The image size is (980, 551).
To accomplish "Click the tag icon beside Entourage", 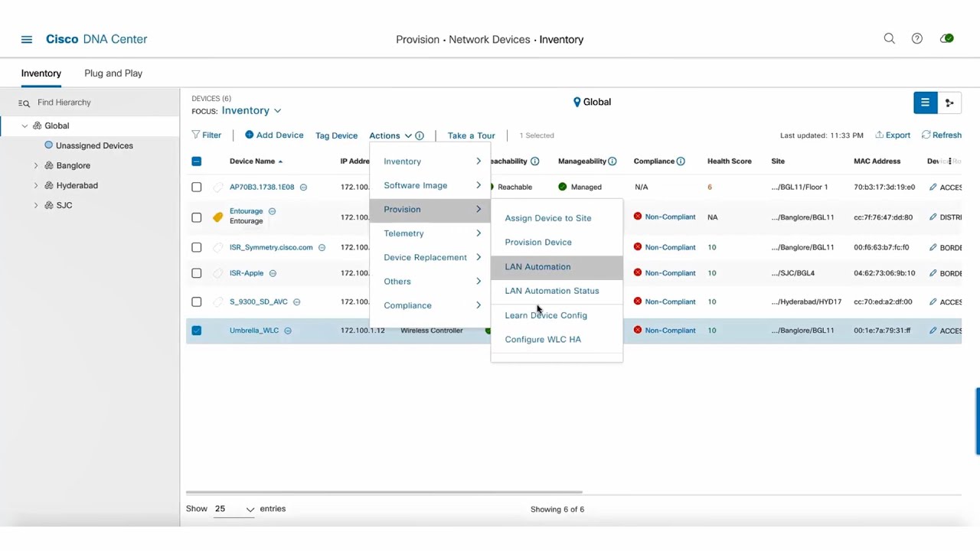I will pyautogui.click(x=218, y=217).
